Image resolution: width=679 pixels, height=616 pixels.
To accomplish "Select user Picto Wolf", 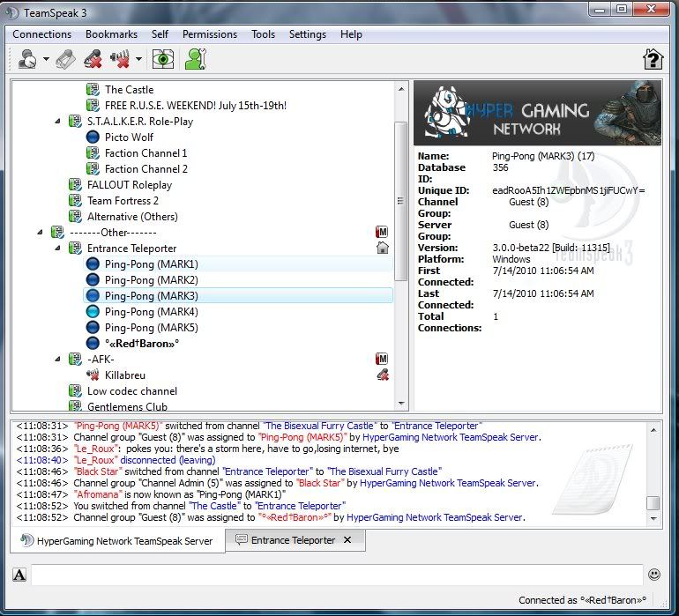I will [x=129, y=137].
